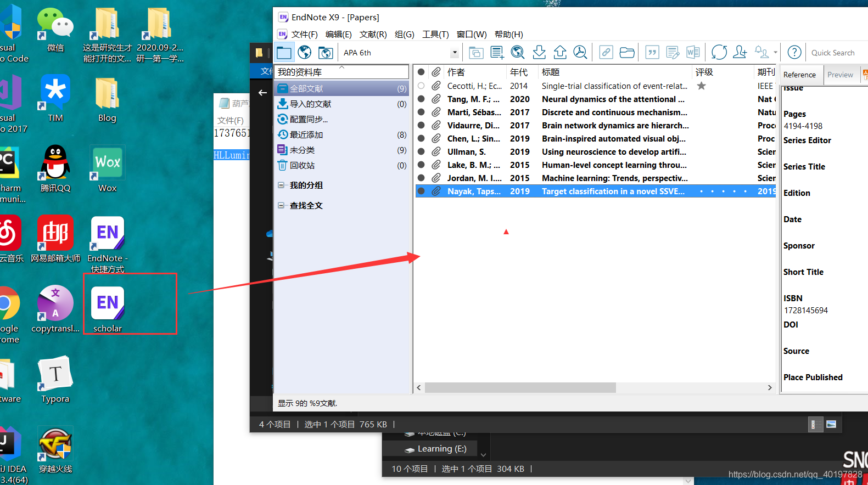Open the 窗口(W) menu
Viewport: 868px width, 485px height.
tap(472, 34)
